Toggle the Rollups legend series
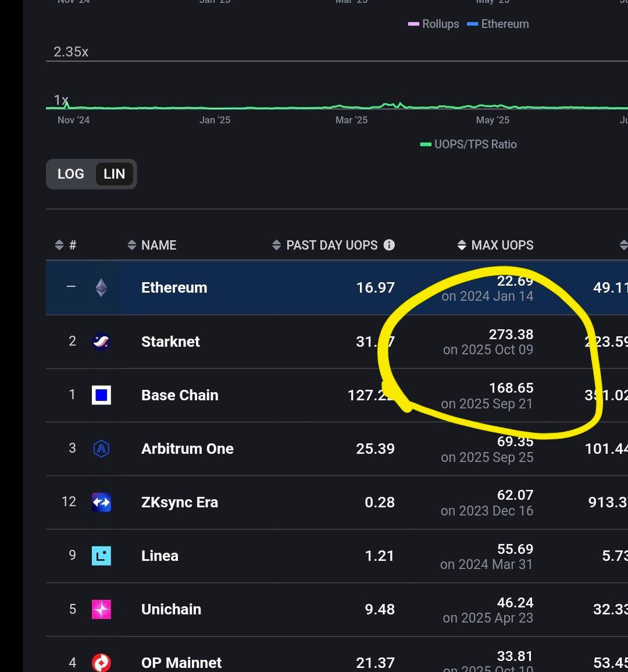Image resolution: width=628 pixels, height=672 pixels. click(434, 24)
